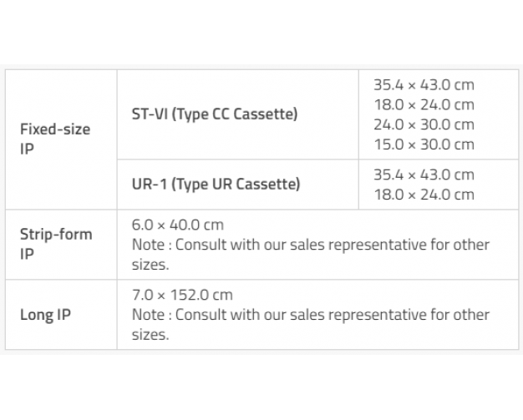This screenshot has width=523, height=420.
Task: Click 'sizes.' ending the Long IP note
Action: [x=150, y=335]
